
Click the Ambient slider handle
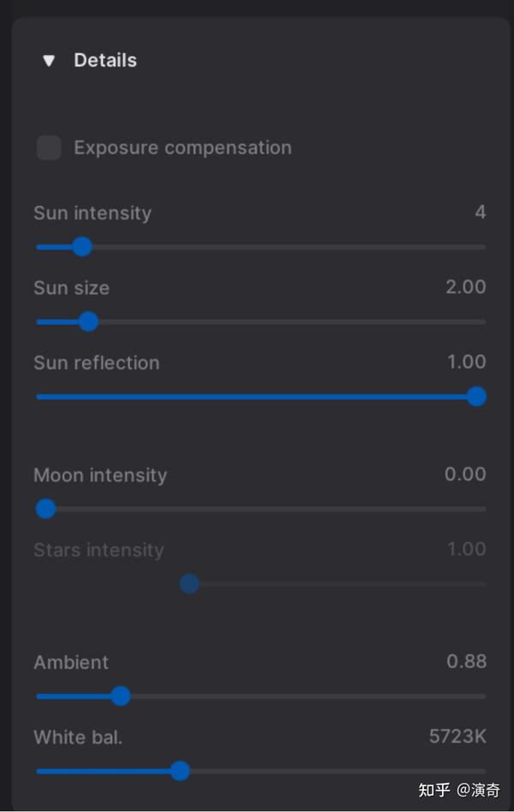[x=121, y=696]
